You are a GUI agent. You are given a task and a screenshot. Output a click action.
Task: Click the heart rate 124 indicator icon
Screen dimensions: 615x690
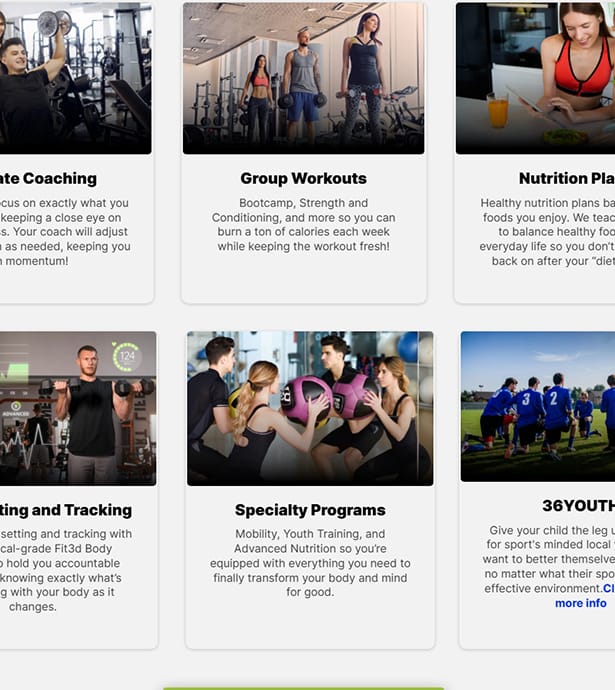point(126,356)
